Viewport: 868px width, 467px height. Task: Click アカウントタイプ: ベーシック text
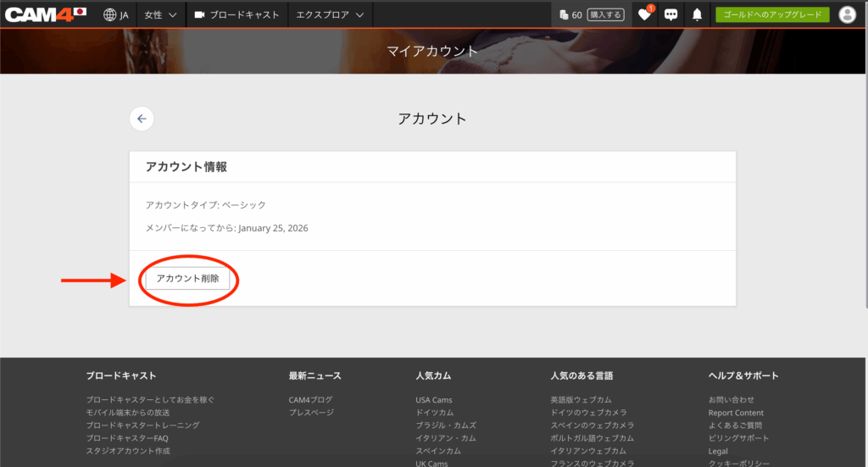206,205
